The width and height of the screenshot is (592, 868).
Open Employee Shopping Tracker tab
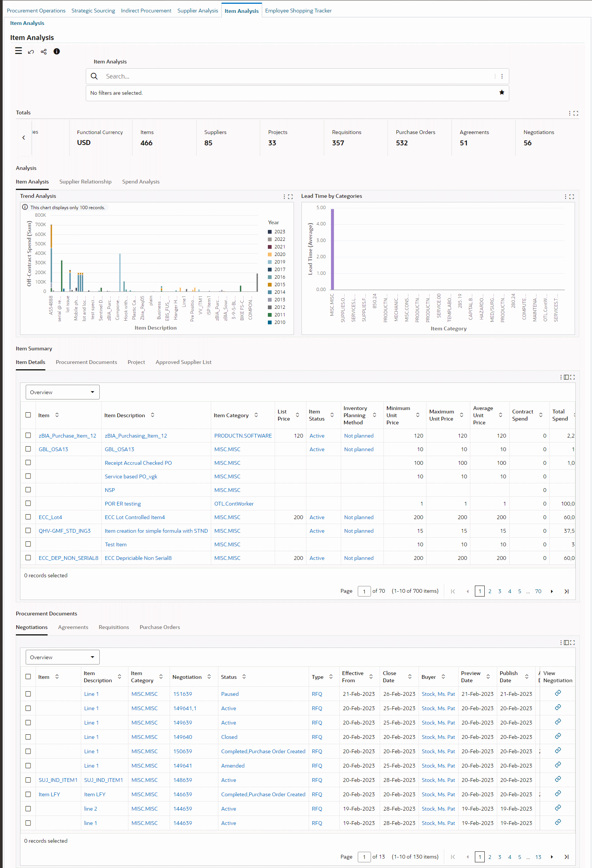298,11
